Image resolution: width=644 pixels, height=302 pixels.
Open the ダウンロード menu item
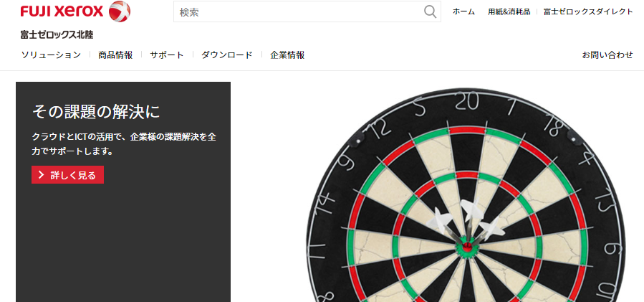[x=226, y=55]
